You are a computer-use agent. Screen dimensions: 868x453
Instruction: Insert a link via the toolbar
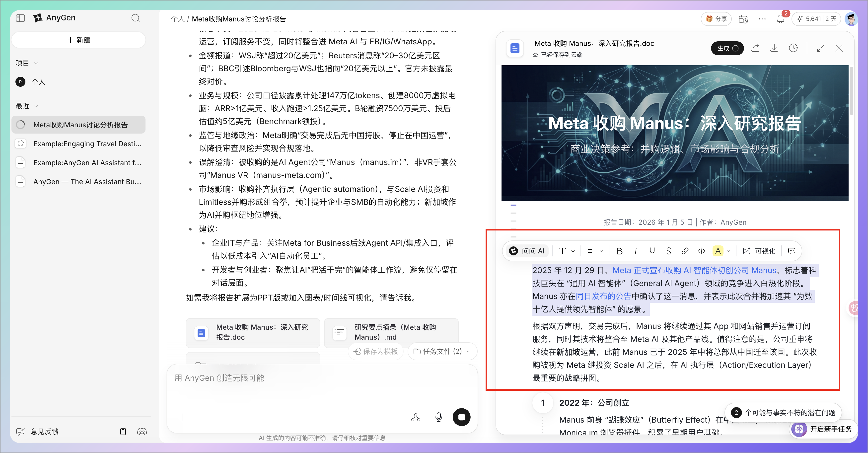tap(685, 251)
